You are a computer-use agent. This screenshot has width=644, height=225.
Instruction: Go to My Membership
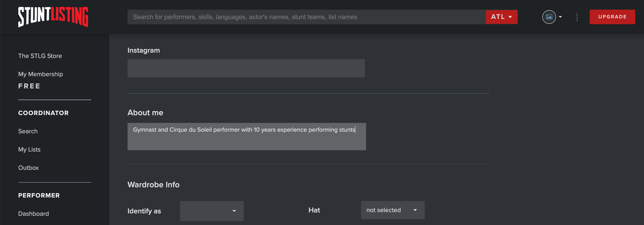click(x=41, y=74)
